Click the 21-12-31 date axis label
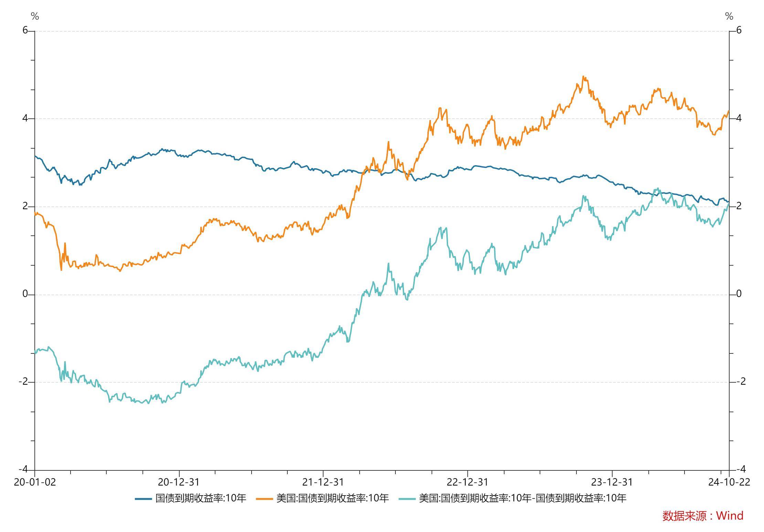 pos(323,482)
